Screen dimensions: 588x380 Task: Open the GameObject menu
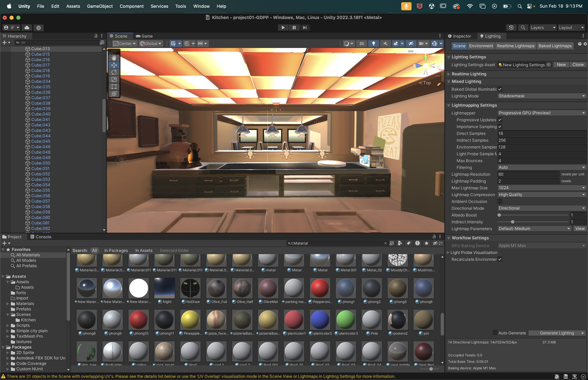[100, 6]
